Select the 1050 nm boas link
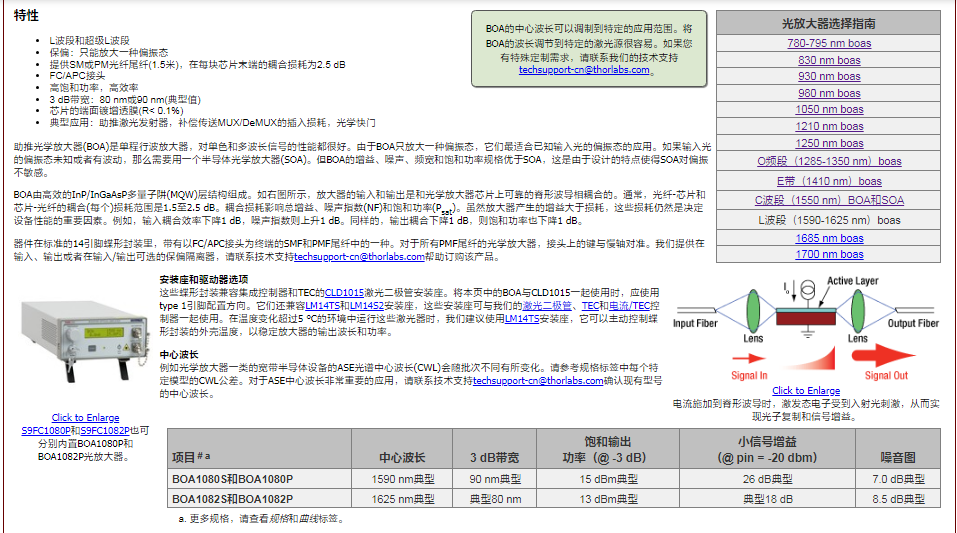The width and height of the screenshot is (957, 533). [x=828, y=110]
